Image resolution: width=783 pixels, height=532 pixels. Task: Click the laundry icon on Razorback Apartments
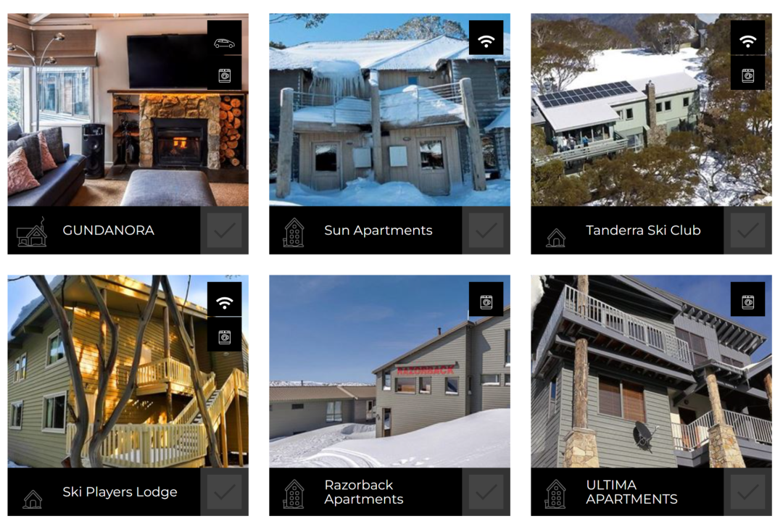[x=486, y=302]
